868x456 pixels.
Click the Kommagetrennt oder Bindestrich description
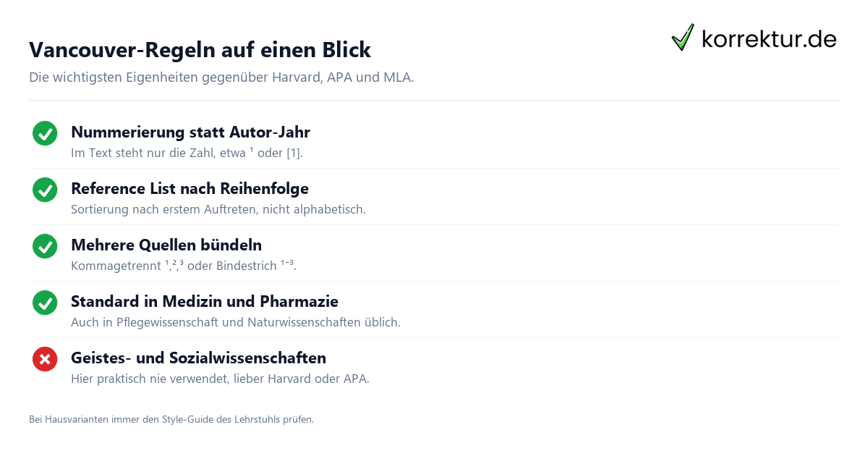(x=184, y=266)
